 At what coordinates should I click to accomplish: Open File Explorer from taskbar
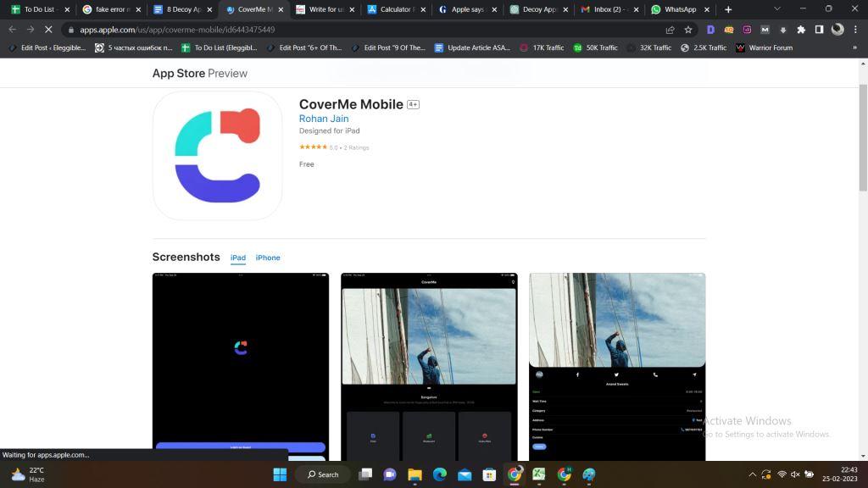click(x=415, y=474)
